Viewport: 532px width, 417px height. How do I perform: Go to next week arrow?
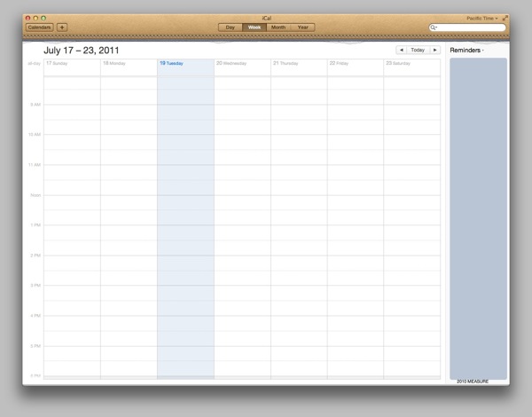pos(434,50)
